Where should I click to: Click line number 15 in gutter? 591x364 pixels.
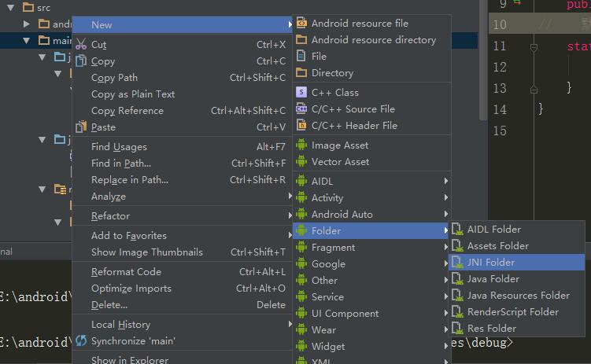tap(500, 131)
